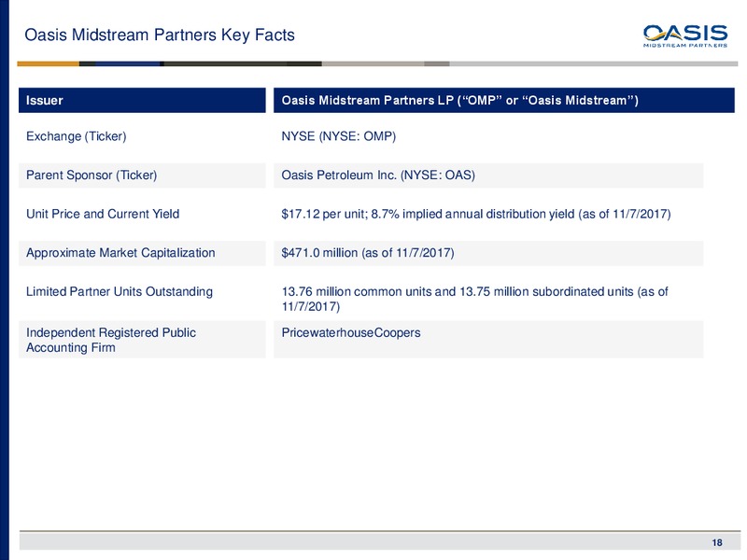
Task: Select the slide title 'Oasis Midstream Partners Key Facts'
Action: pos(160,35)
